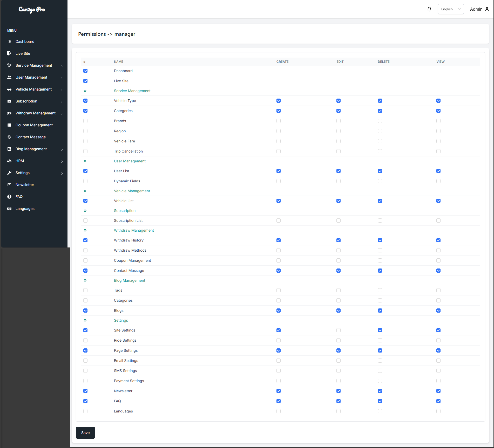Click double-arrow icon beside Settings group row
Screen dimensions: 494x448
pos(85,320)
